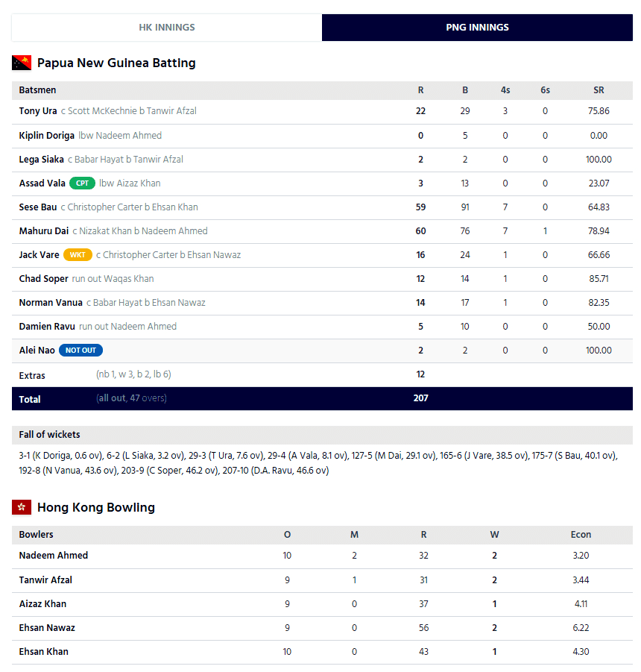Click the green CPT badge beside Assad Vala
641x672 pixels.
(x=82, y=183)
